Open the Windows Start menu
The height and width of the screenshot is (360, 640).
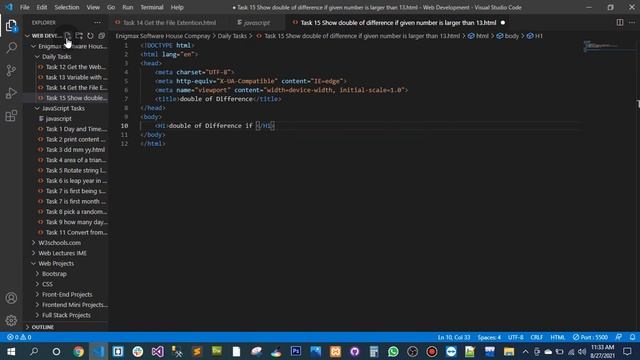[x=11, y=351]
